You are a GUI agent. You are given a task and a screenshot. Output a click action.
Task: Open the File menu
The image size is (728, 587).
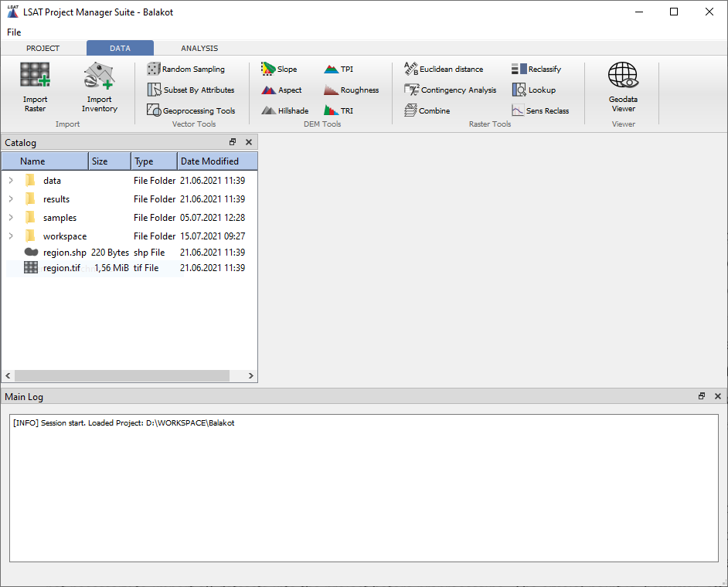tap(14, 32)
